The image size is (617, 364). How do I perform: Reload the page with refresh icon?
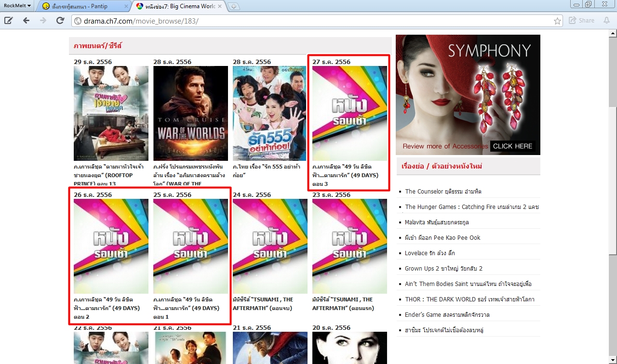[x=60, y=21]
